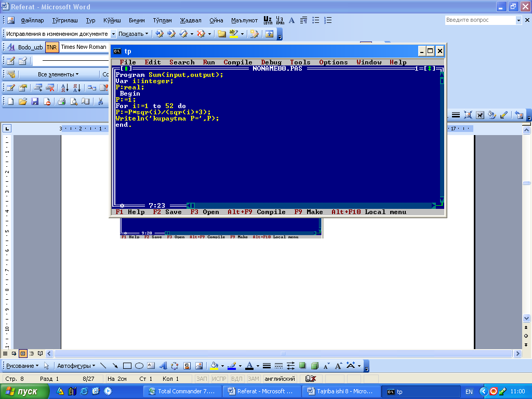This screenshot has height=399, width=532.
Task: Select the Oval shape on the Drawing toolbar
Action: click(139, 366)
